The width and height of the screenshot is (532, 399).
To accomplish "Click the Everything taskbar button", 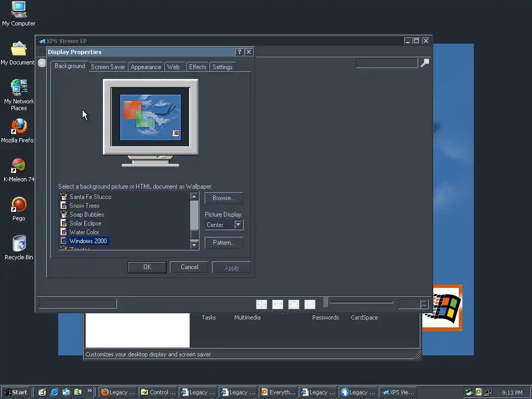I will click(x=278, y=392).
